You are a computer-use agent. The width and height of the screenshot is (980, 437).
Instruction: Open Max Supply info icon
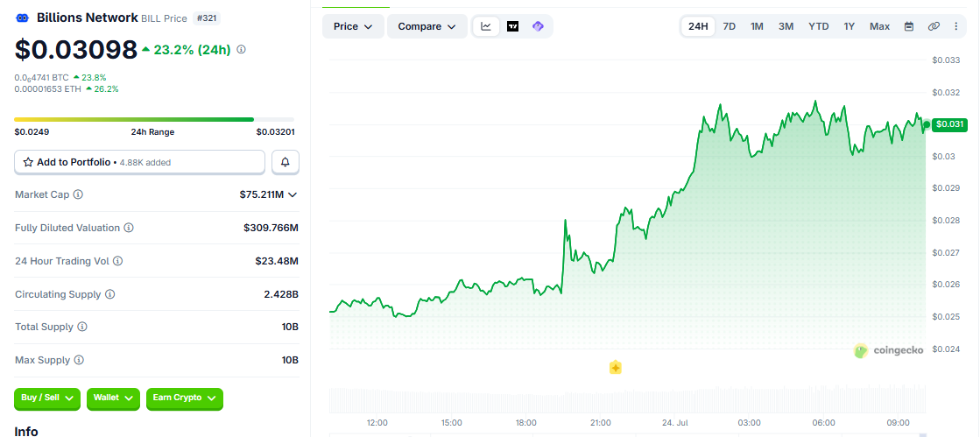coord(79,360)
